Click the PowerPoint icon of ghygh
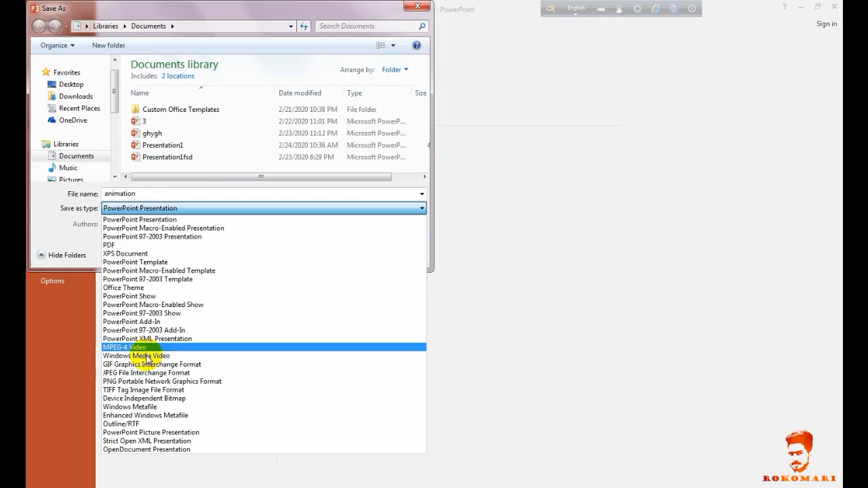The width and height of the screenshot is (868, 488). point(136,133)
